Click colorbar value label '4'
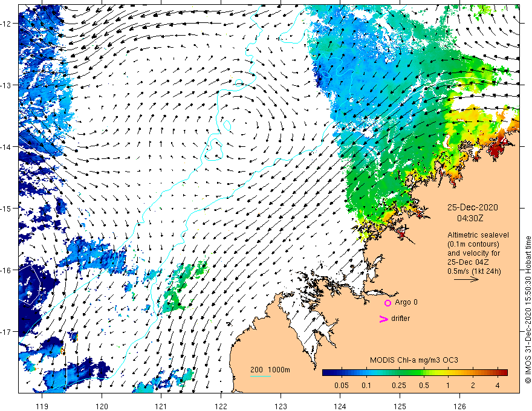532x411 pixels. click(x=498, y=385)
